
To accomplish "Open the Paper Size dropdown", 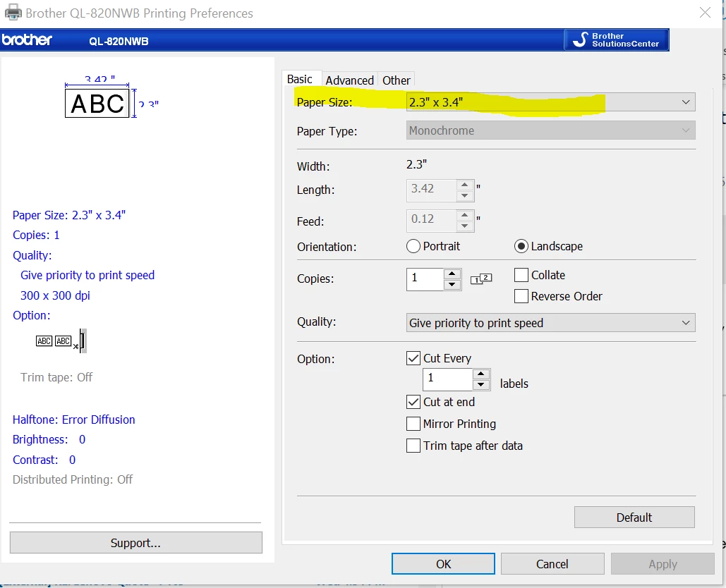I will click(550, 102).
